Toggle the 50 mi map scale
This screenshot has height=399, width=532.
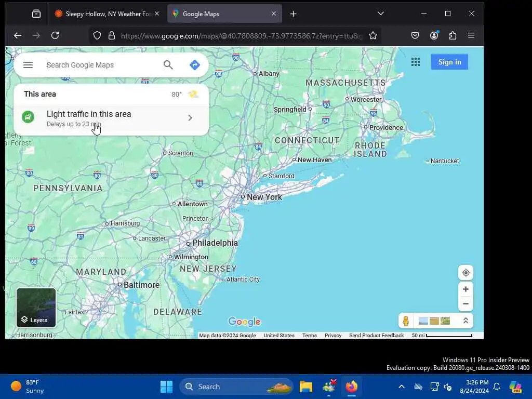(442, 335)
